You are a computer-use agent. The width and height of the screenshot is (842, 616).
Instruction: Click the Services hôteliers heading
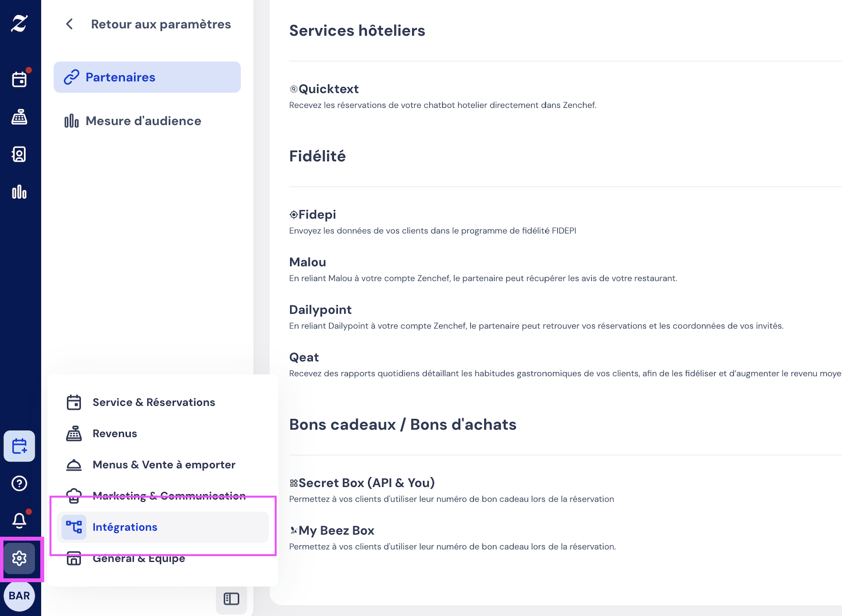click(357, 31)
